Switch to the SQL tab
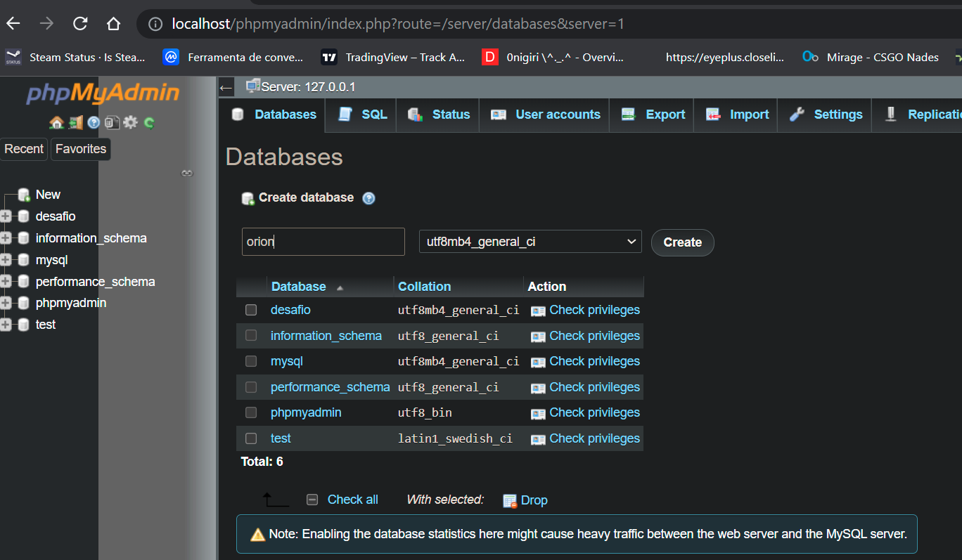This screenshot has width=962, height=560. [x=360, y=114]
